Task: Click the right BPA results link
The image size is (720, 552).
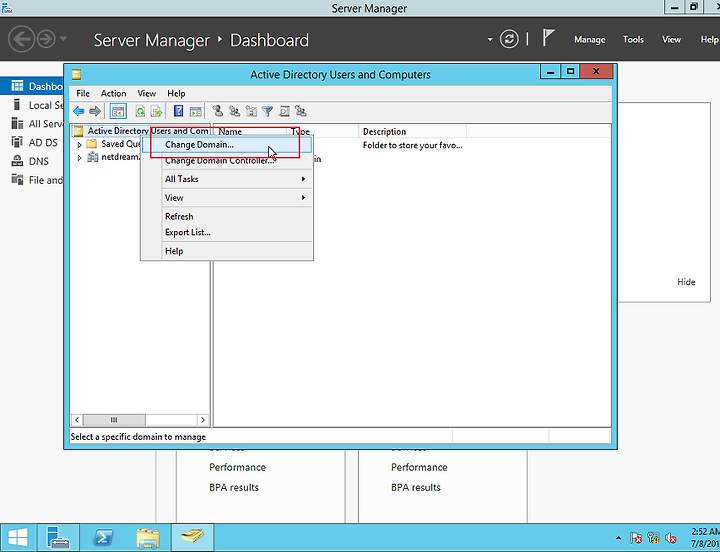Action: (x=416, y=487)
